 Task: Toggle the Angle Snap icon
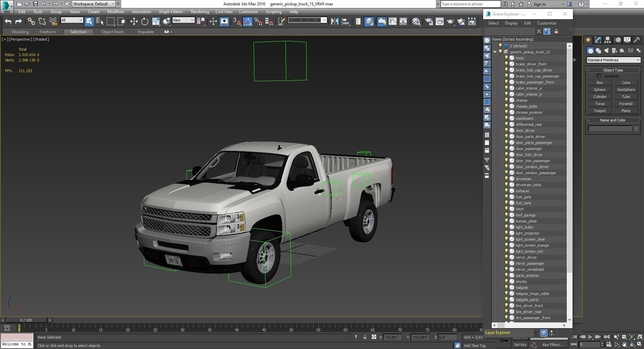click(248, 21)
